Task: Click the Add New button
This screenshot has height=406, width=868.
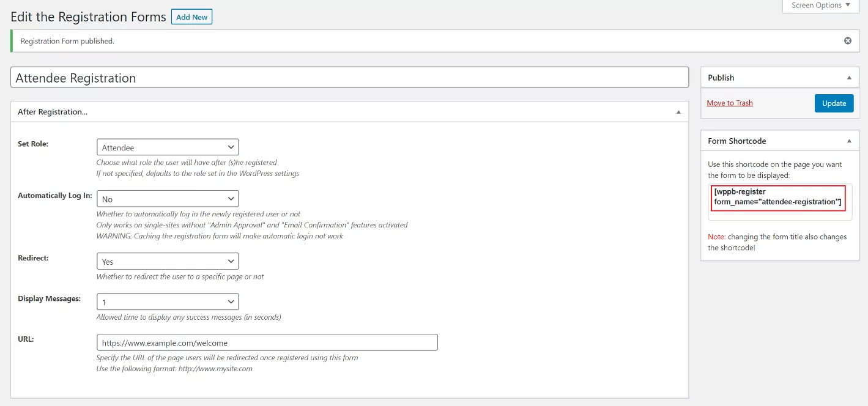Action: pyautogui.click(x=191, y=17)
